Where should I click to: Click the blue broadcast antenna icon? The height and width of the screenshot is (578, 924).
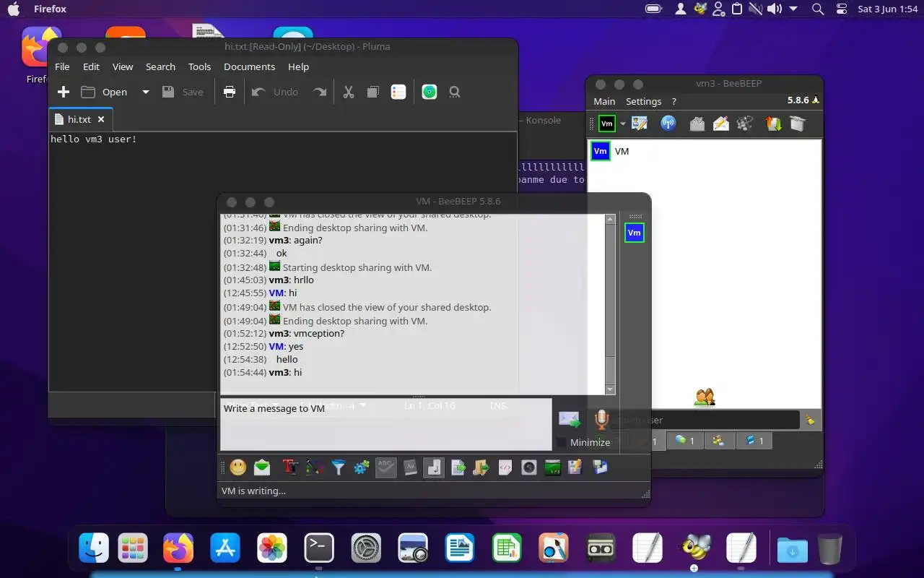668,124
